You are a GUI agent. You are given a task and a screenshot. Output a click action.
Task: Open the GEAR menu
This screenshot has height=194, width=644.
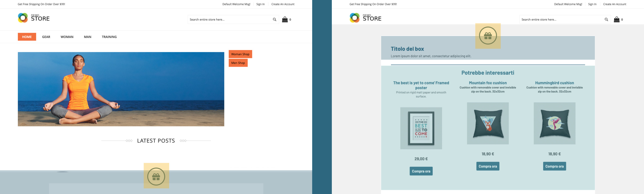[x=46, y=37]
